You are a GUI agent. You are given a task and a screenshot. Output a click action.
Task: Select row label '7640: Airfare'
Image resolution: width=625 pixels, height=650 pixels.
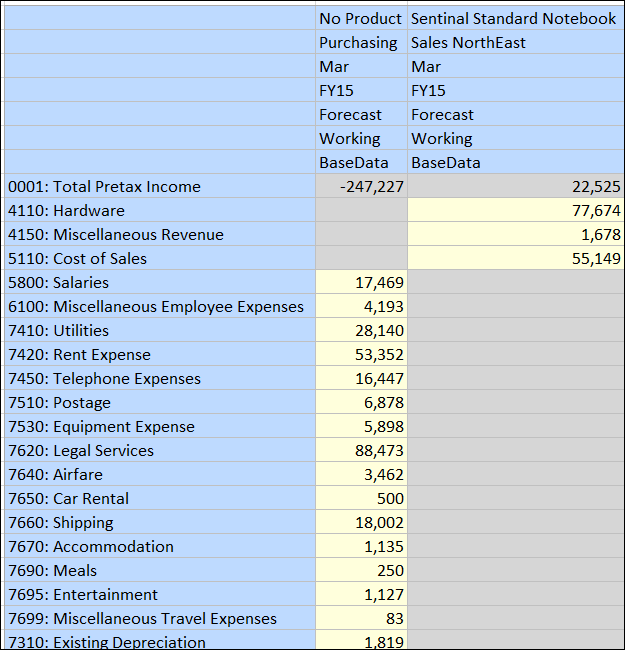[160, 475]
